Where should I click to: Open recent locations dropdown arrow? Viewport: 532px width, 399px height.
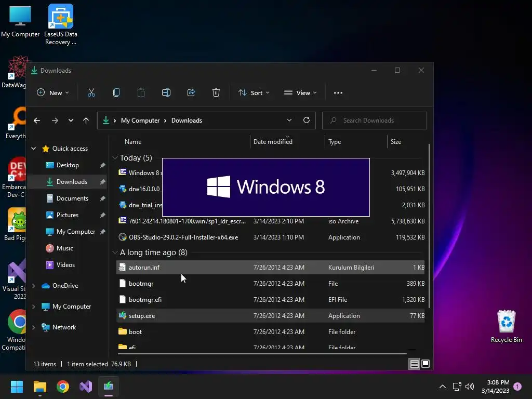tap(71, 121)
